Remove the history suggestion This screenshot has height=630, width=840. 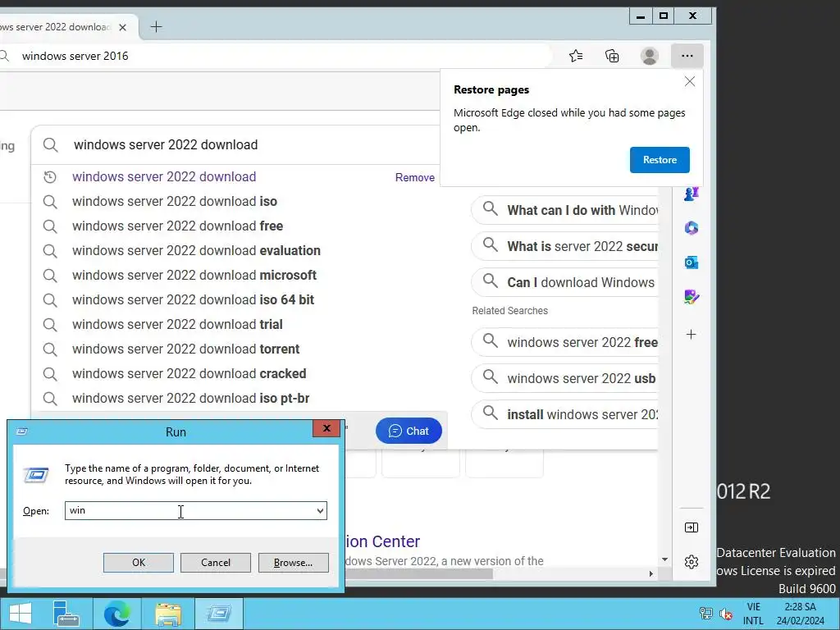[x=414, y=177]
